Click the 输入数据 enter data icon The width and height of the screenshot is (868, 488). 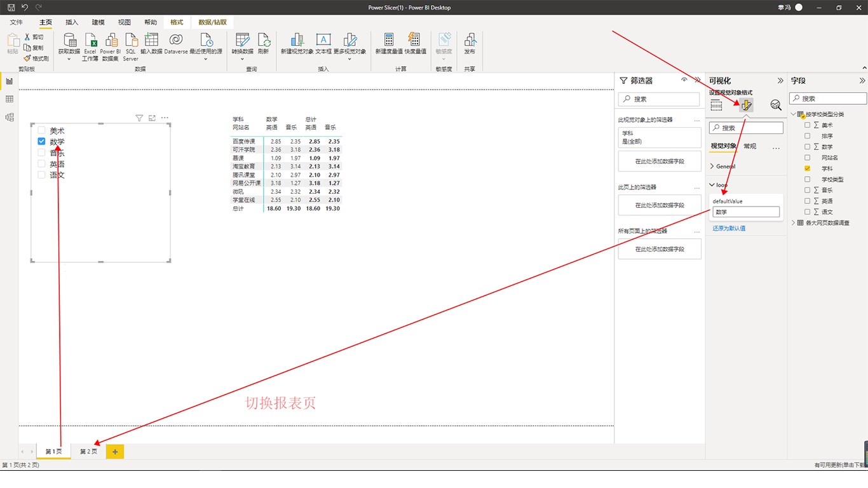pyautogui.click(x=151, y=44)
